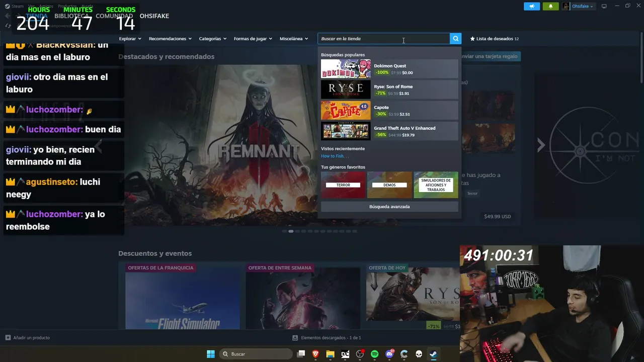644x362 pixels.
Task: Select Ryse: Son of Rome suggestion
Action: [389, 89]
